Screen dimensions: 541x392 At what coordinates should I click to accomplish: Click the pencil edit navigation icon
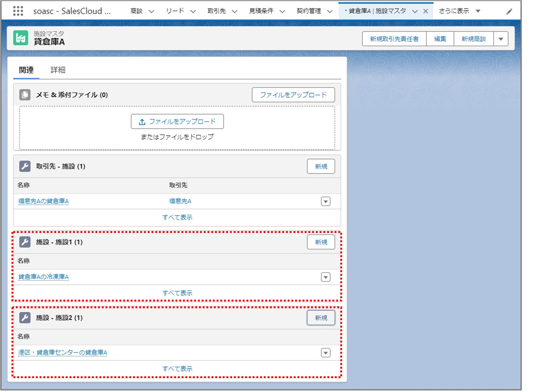tap(509, 11)
